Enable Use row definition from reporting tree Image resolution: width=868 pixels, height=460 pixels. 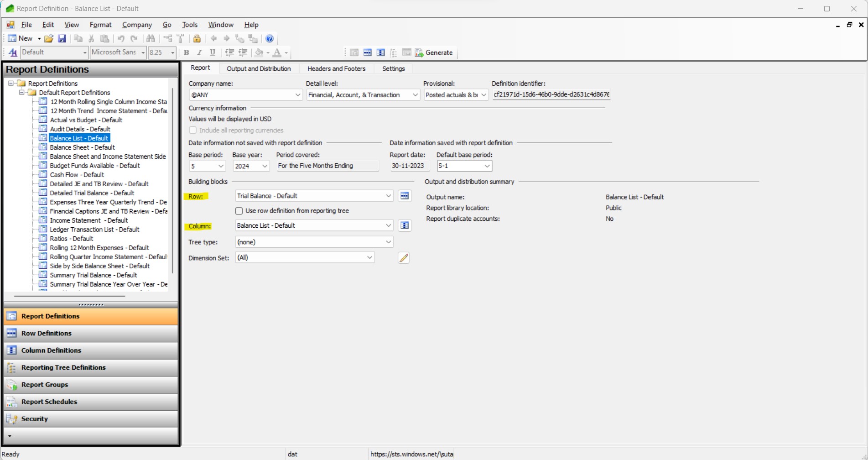click(239, 210)
